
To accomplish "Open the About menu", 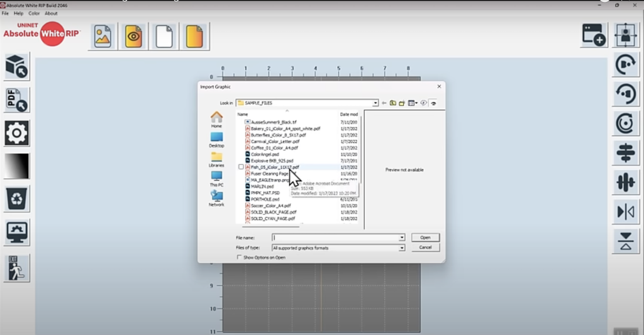I will [51, 13].
